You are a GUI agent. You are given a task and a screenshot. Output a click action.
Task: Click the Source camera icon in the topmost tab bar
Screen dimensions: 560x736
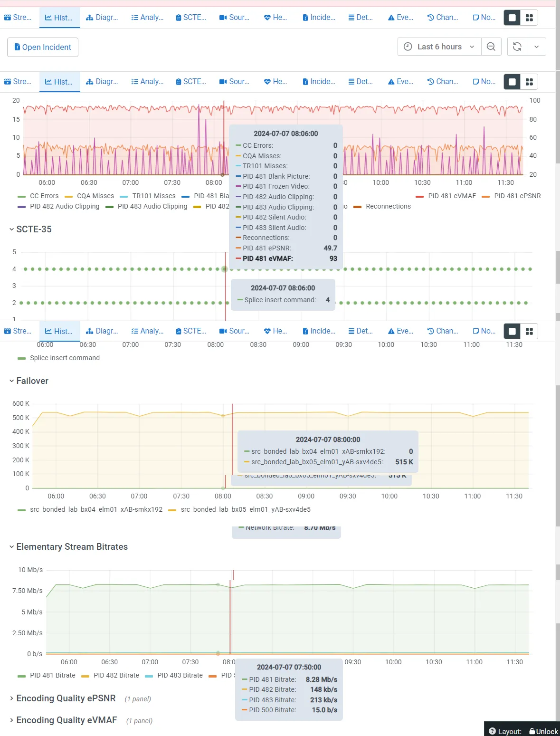tap(223, 18)
